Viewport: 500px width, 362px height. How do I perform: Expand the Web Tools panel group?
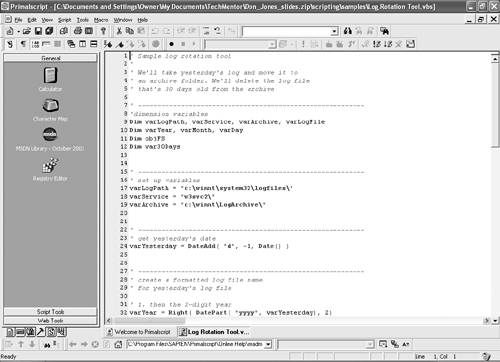click(50, 321)
